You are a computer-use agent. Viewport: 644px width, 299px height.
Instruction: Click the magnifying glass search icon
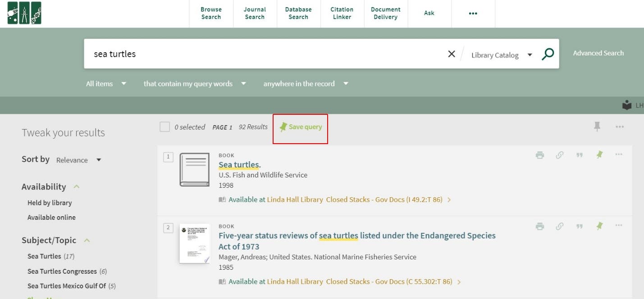coord(548,54)
